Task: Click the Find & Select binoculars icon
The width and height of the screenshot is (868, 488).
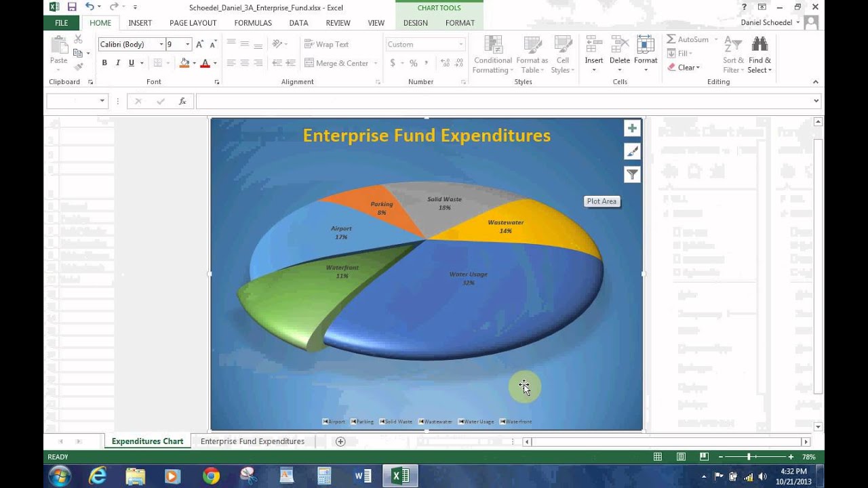Action: 759,45
